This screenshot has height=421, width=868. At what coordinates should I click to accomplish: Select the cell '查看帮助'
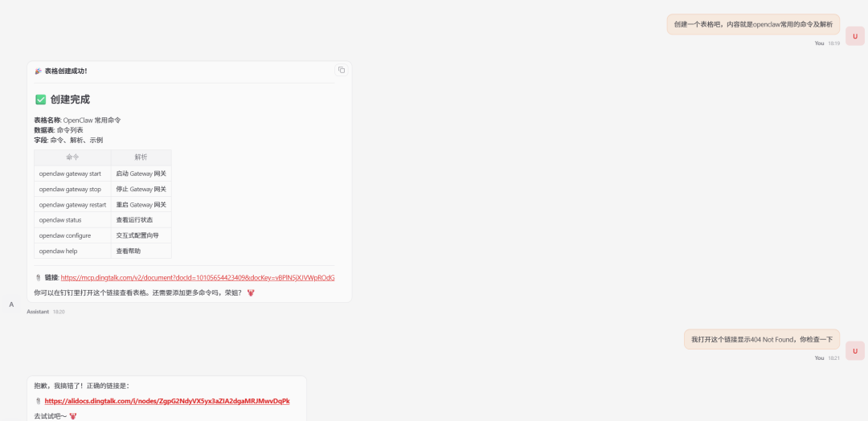click(x=141, y=251)
